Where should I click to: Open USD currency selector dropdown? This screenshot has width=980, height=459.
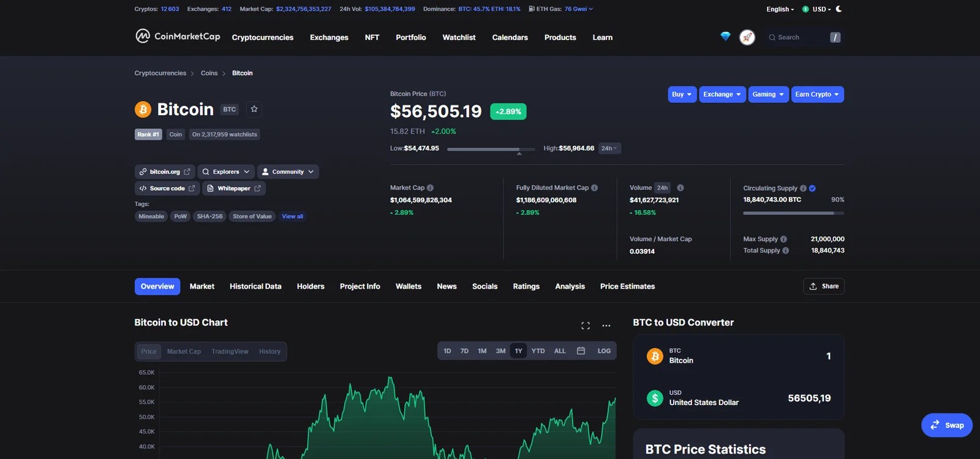tap(821, 9)
